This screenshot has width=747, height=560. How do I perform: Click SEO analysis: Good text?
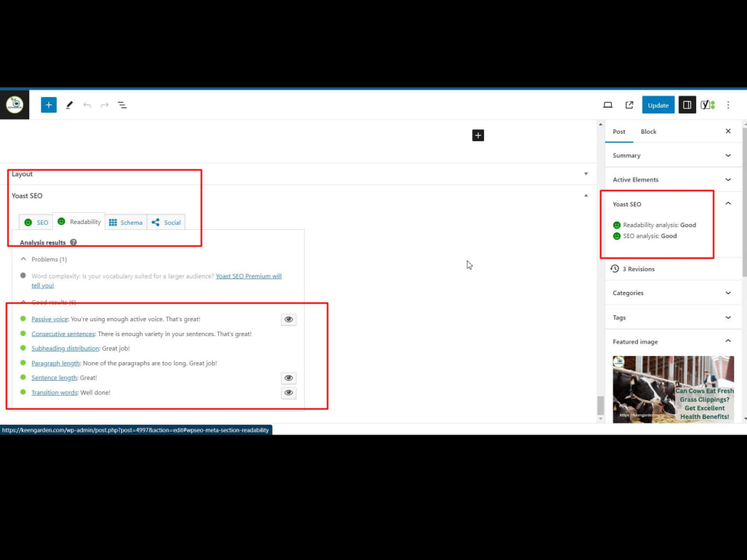click(x=650, y=236)
